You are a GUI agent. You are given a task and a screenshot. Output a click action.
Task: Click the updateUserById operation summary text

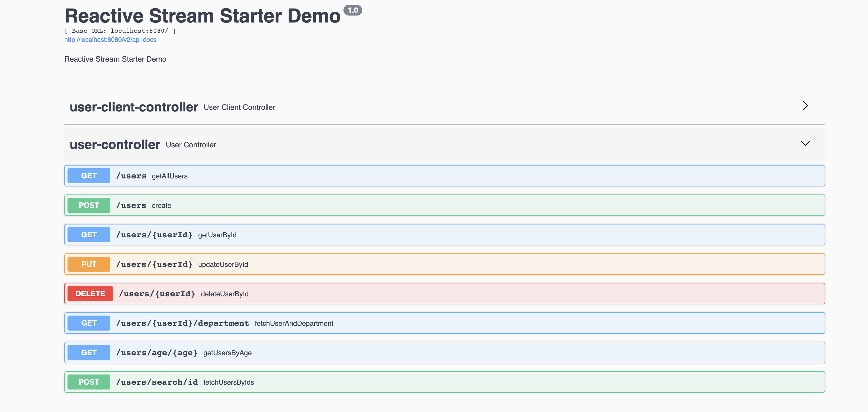223,264
